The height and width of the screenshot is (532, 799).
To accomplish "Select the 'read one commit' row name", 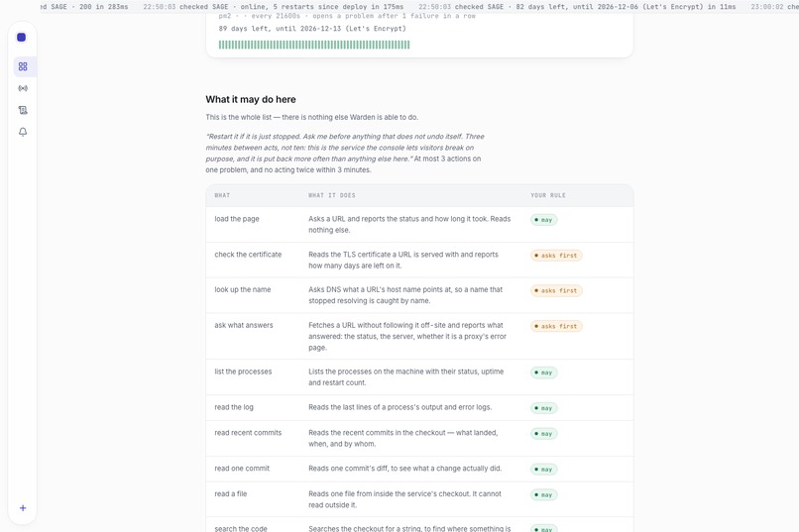I will click(242, 469).
